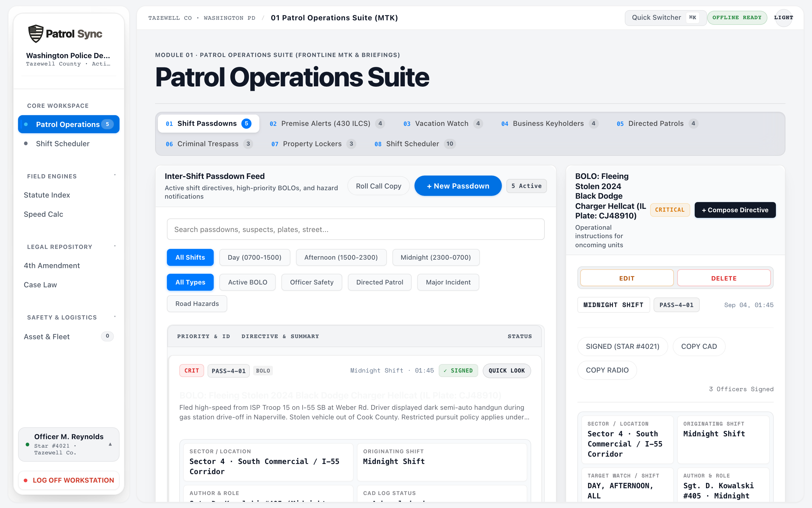Filter by Major Incident type
Screen dimensions: 812x508
[x=448, y=282]
